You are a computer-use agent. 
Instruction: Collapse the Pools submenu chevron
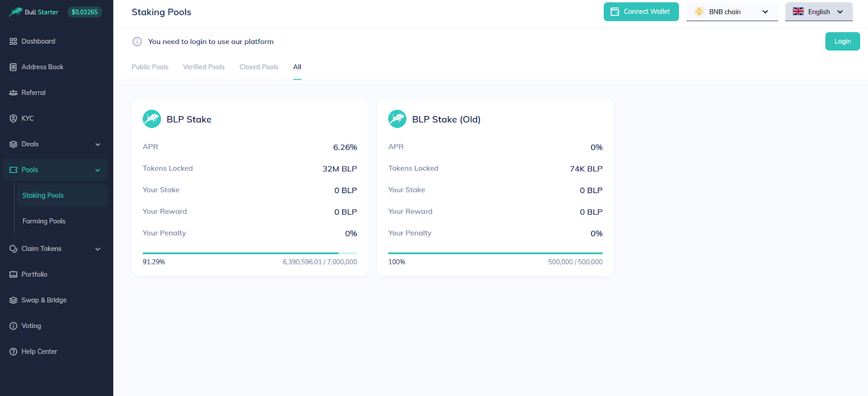tap(98, 170)
